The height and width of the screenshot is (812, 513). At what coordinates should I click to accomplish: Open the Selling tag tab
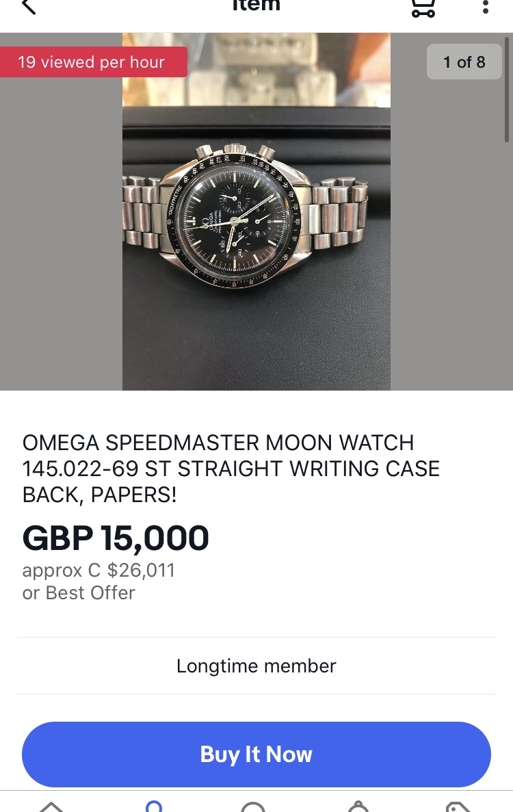click(458, 806)
